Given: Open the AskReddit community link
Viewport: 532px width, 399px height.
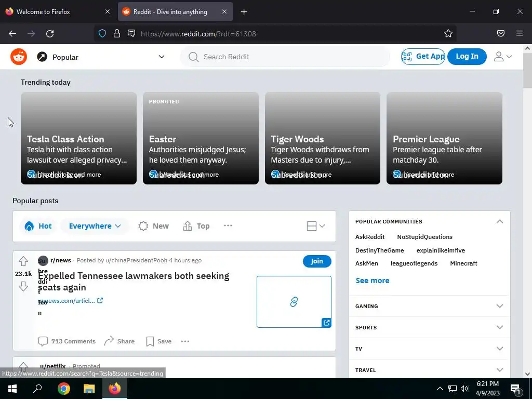Looking at the screenshot, I should (370, 237).
